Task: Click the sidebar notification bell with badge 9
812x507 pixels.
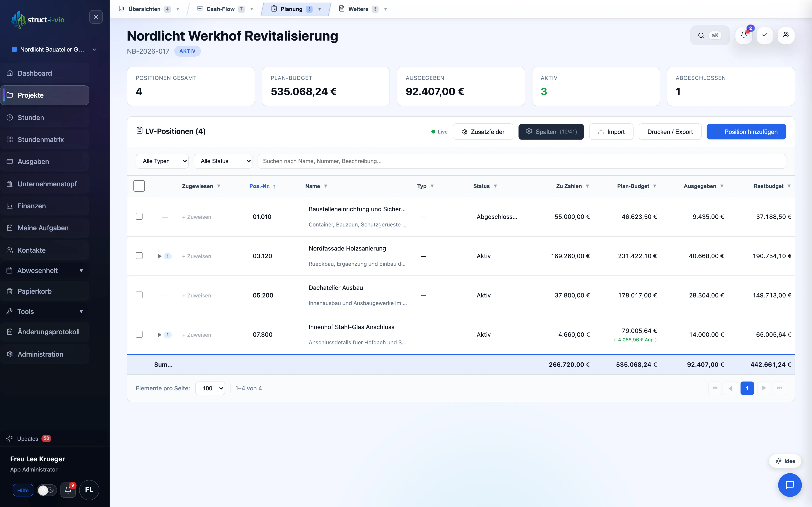Action: [68, 490]
